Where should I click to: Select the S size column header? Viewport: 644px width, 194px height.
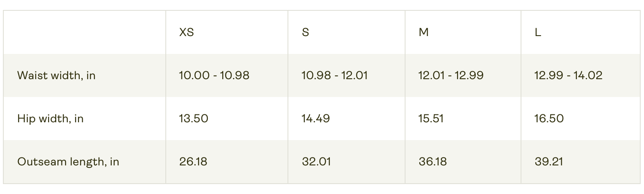coord(305,32)
